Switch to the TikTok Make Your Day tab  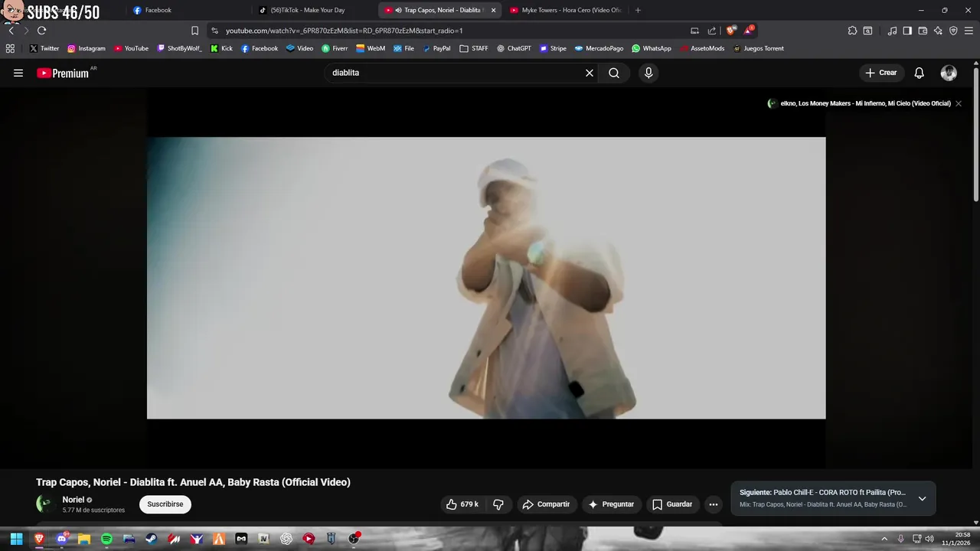pyautogui.click(x=314, y=10)
